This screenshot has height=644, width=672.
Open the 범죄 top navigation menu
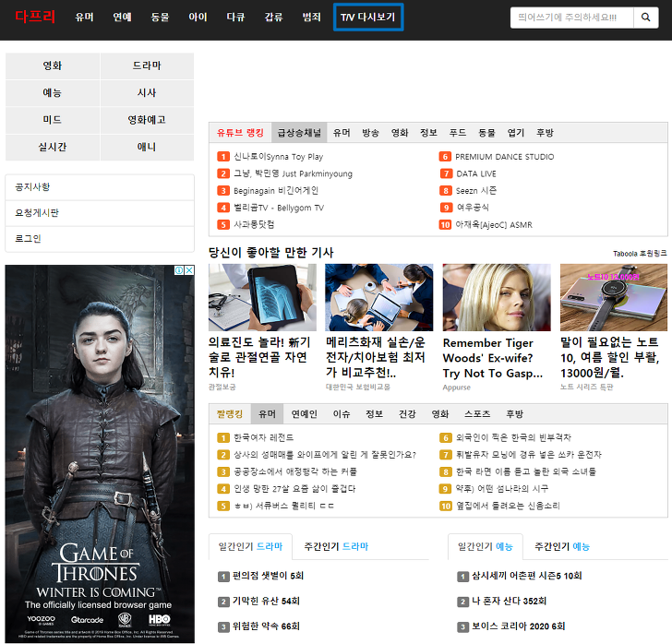pyautogui.click(x=312, y=18)
